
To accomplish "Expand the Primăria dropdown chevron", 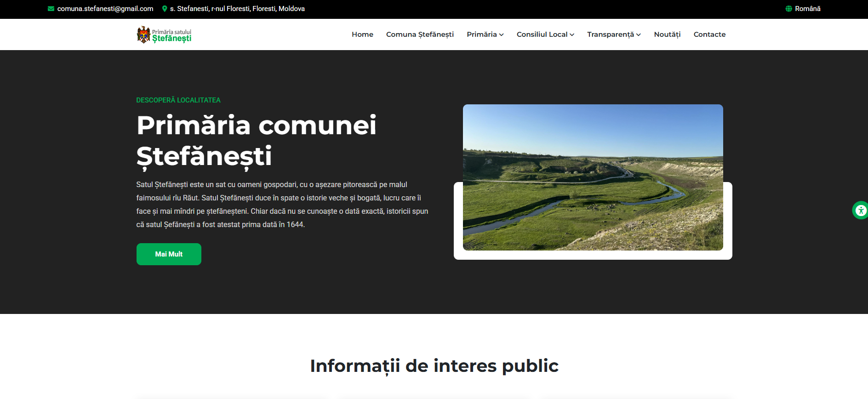I will click(x=502, y=35).
